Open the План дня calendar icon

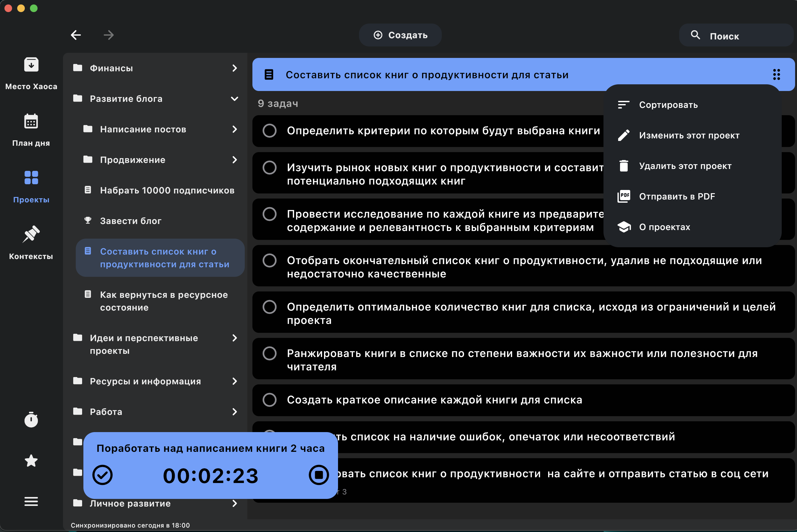[x=31, y=121]
